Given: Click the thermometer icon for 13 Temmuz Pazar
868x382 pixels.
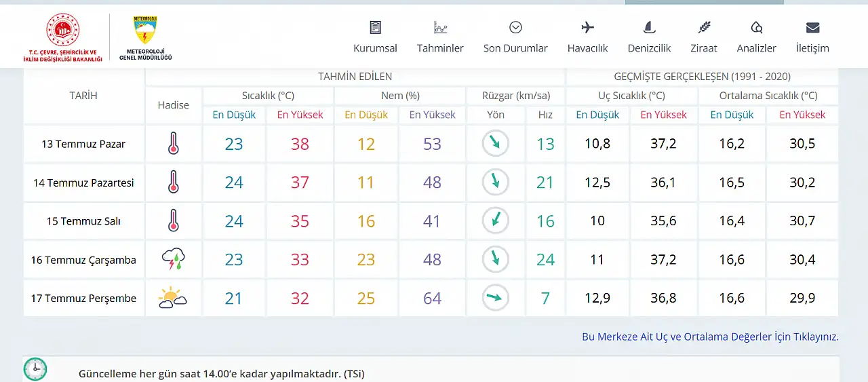Looking at the screenshot, I should pyautogui.click(x=174, y=144).
